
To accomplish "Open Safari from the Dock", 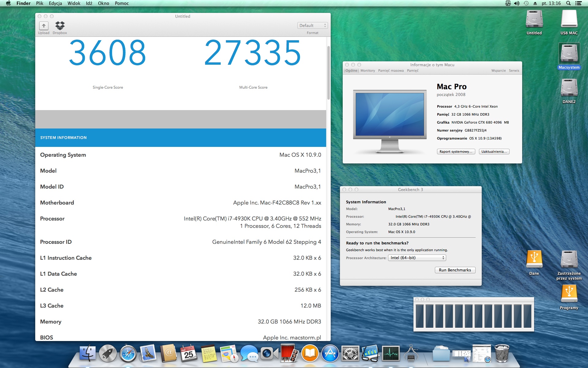I will click(x=128, y=354).
